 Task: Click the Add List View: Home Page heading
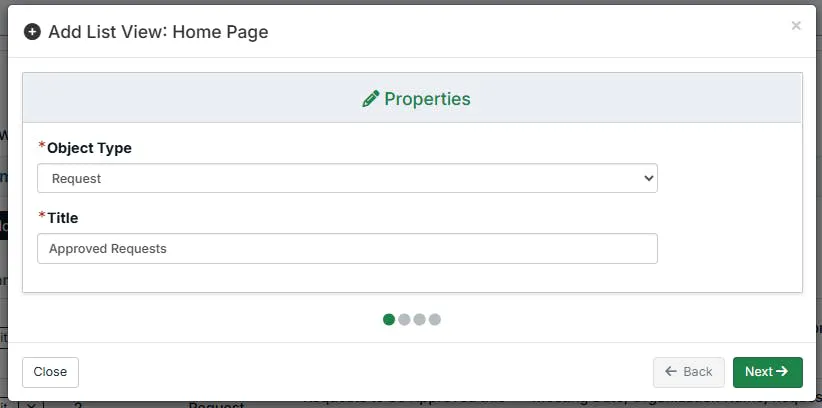pos(158,32)
